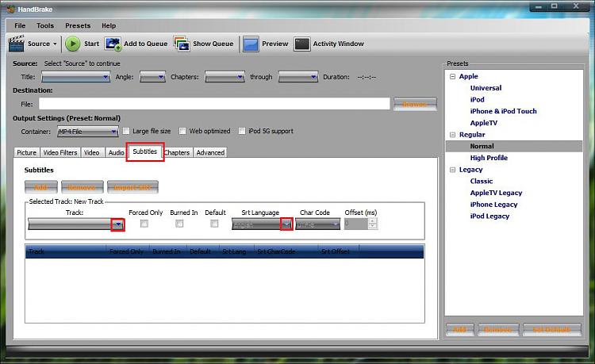The width and height of the screenshot is (595, 364).
Task: Open the File menu
Action: tap(20, 25)
